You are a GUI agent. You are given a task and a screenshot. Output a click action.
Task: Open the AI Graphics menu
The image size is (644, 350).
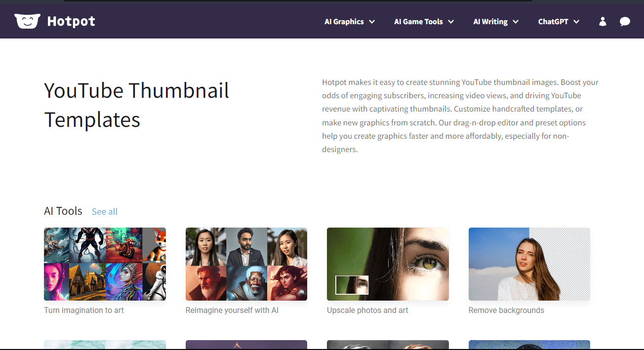(x=344, y=22)
